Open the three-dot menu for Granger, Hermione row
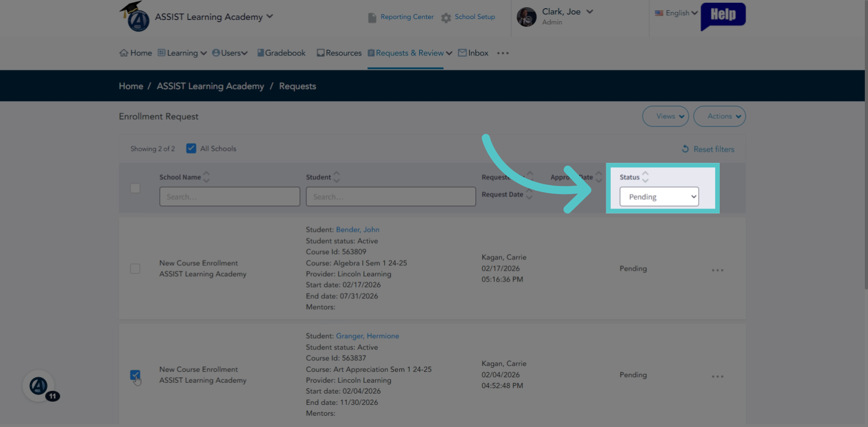The height and width of the screenshot is (427, 868). [x=717, y=376]
